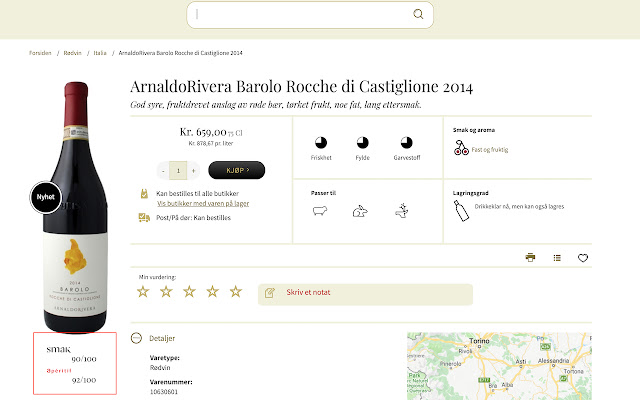
Task: Click the note pencil icon
Action: pos(270,293)
